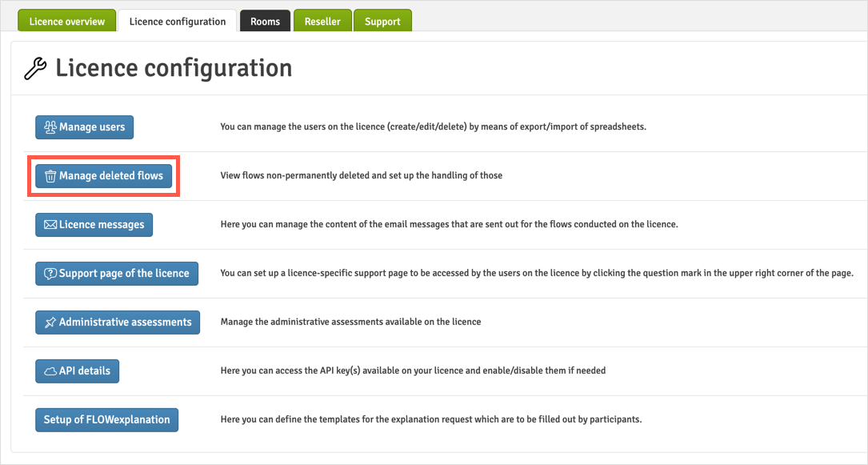
Task: Click the question bubble icon on Support page
Action: coord(50,274)
